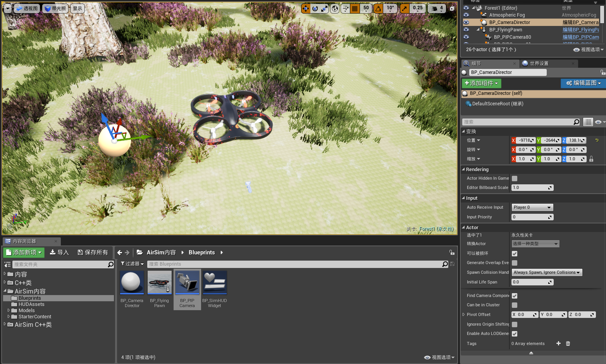The width and height of the screenshot is (606, 364).
Task: Delete all Tags array elements trash icon
Action: pos(568,343)
